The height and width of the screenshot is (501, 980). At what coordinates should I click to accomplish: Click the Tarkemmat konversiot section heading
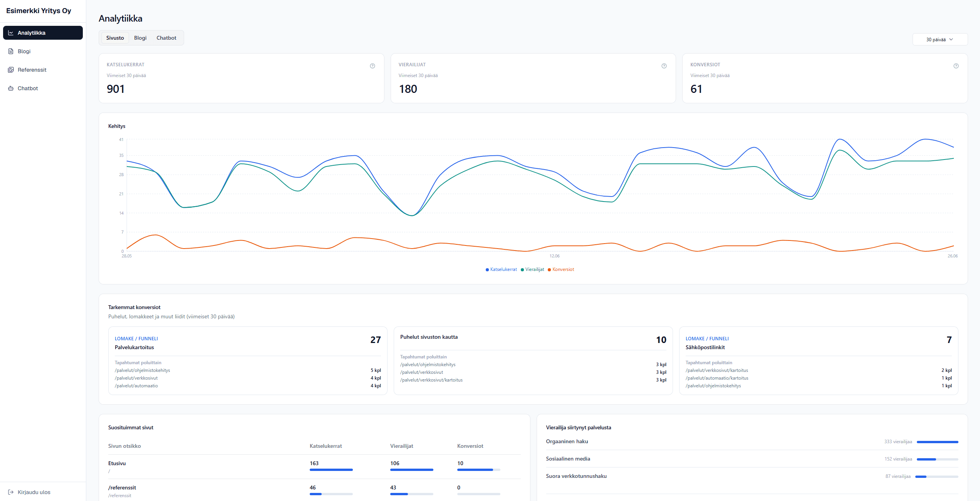tap(134, 307)
